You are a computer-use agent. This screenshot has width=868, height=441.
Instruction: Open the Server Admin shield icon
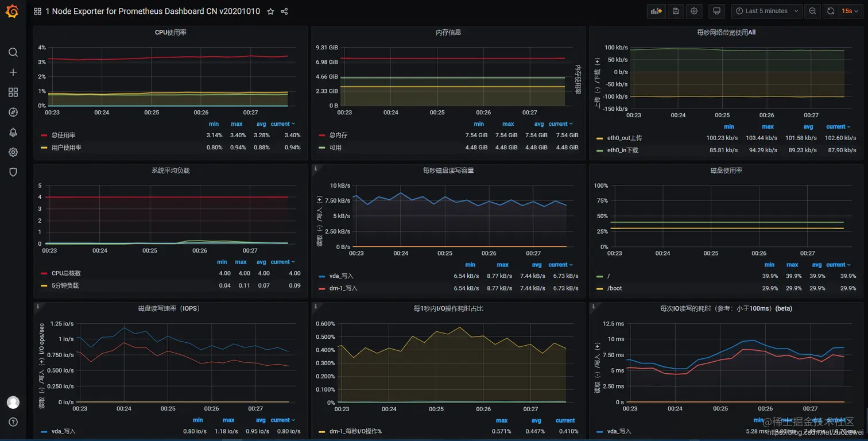tap(13, 172)
